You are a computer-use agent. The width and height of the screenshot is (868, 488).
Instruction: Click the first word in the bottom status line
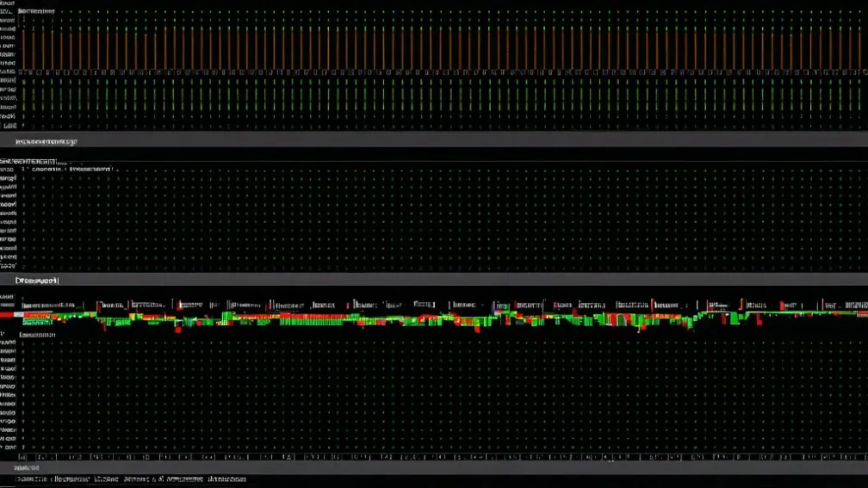click(x=30, y=479)
